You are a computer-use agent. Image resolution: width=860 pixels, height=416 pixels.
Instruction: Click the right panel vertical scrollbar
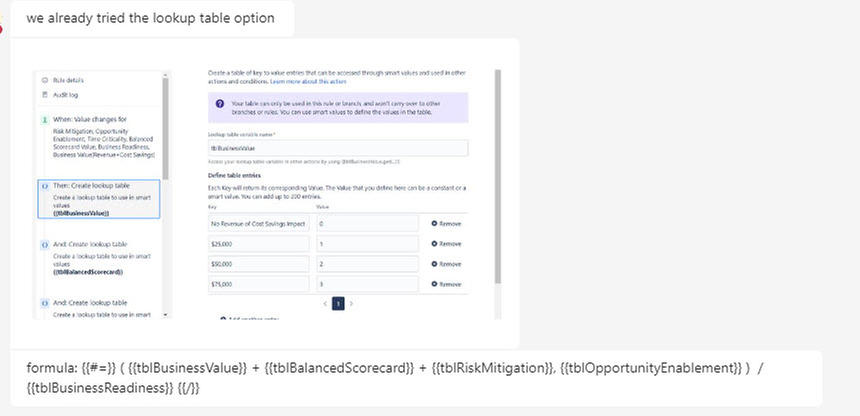(498, 176)
